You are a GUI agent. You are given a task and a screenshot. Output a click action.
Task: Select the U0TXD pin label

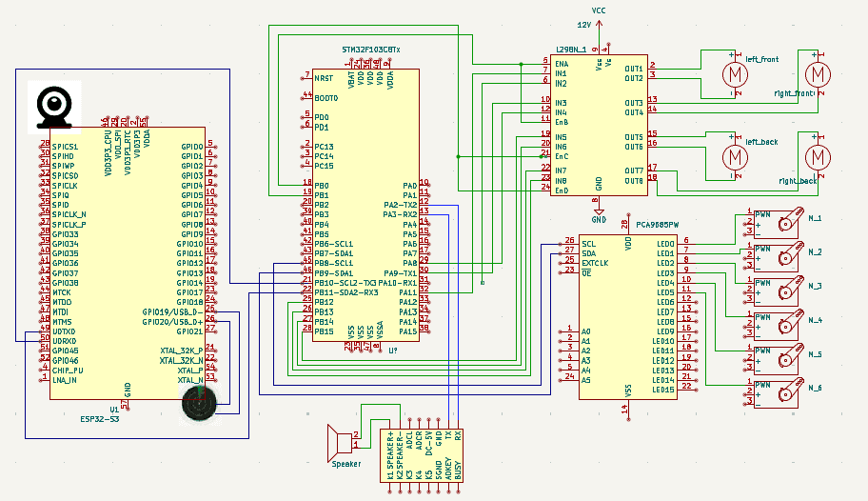tap(64, 331)
